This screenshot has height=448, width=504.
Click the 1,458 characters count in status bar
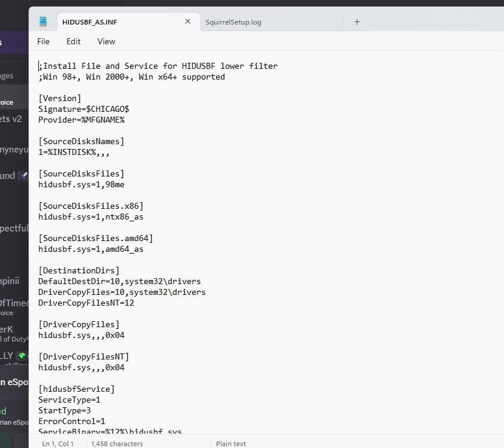(x=117, y=444)
